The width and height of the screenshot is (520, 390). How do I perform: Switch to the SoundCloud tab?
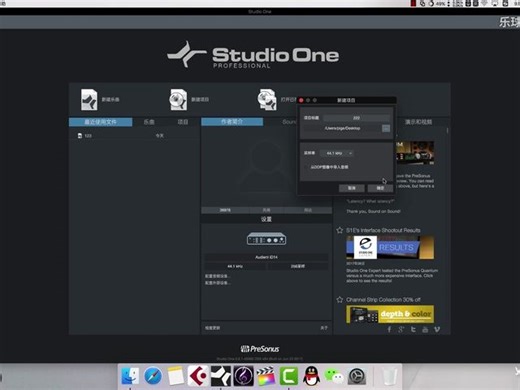(x=289, y=122)
